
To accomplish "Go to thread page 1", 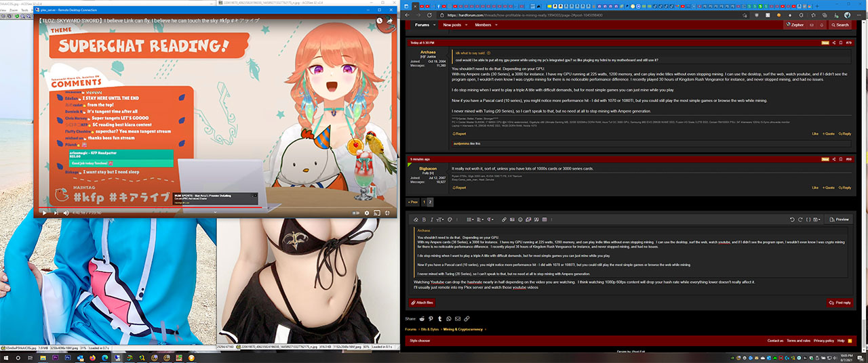I will coord(425,202).
